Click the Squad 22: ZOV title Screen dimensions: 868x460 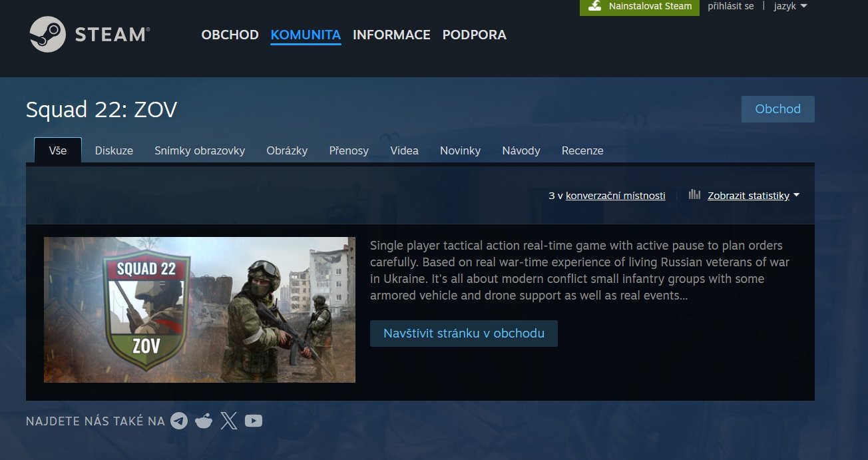[101, 110]
